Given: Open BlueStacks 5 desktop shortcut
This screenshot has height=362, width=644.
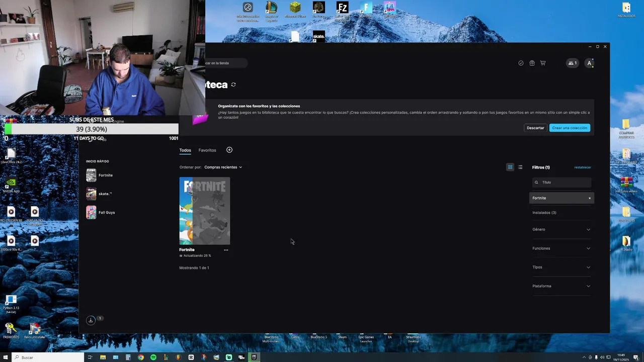Looking at the screenshot, I should click(318, 337).
